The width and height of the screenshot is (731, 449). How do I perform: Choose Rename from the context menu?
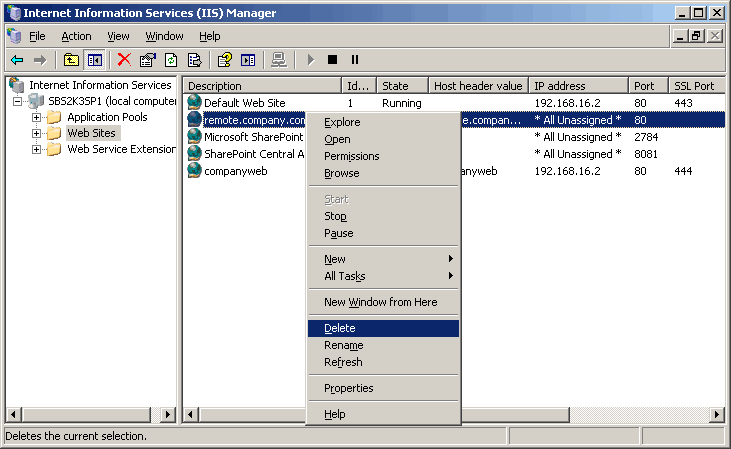pos(383,345)
